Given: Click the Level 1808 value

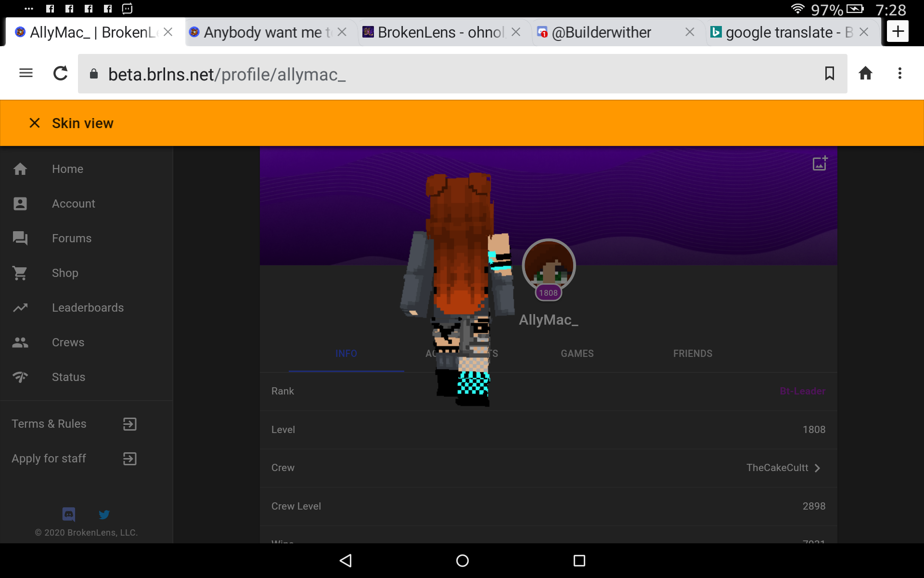Looking at the screenshot, I should coord(814,430).
